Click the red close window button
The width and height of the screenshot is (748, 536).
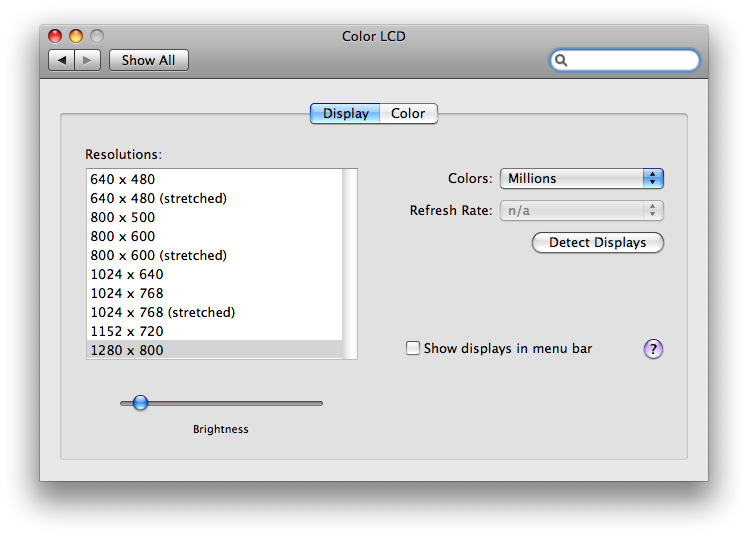coord(55,36)
